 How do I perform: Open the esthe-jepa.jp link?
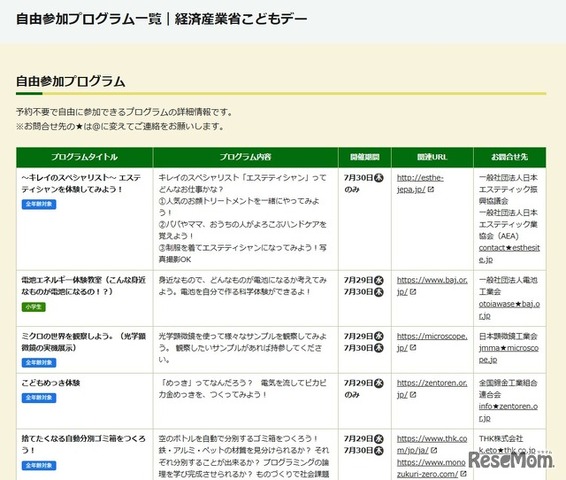click(x=420, y=183)
